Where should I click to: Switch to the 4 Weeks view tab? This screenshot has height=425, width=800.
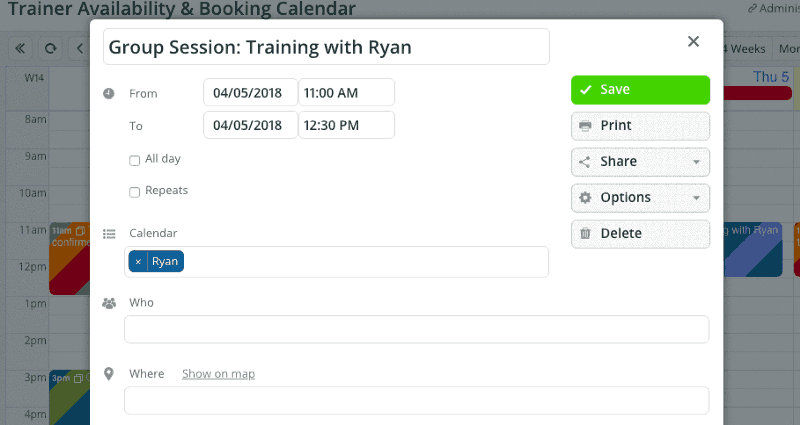pos(743,48)
